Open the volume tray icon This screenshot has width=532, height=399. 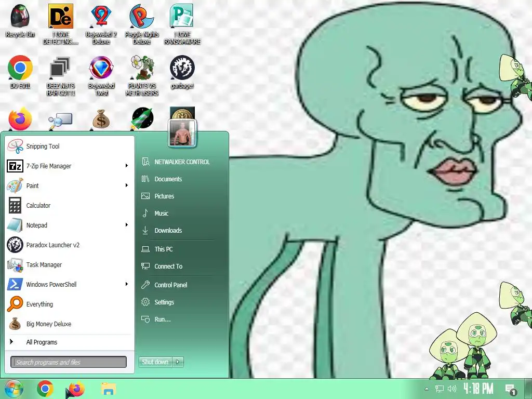coord(451,389)
